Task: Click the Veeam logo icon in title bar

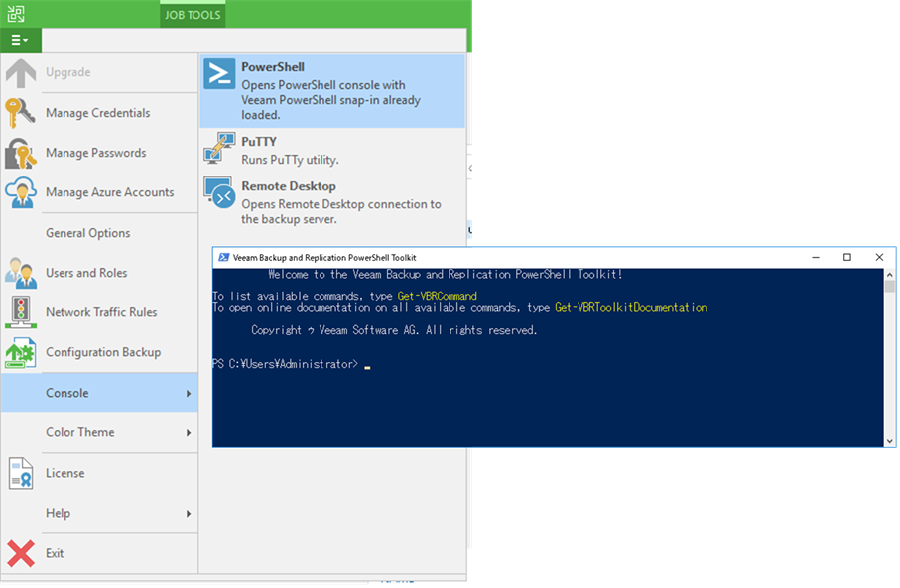Action: point(16,14)
